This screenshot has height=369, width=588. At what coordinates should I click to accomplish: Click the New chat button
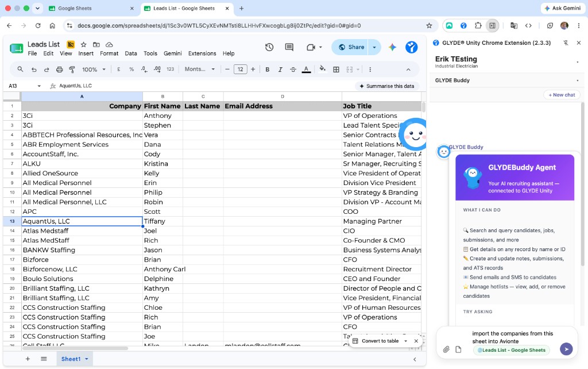click(x=562, y=95)
